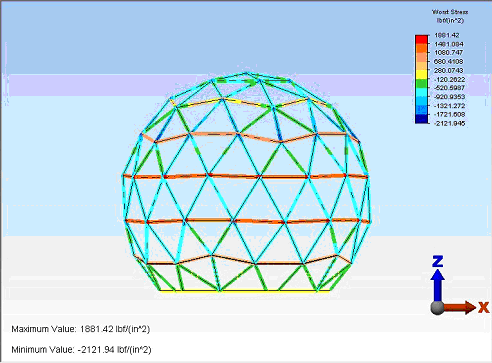Click the Worst Stress legend title
The width and height of the screenshot is (492, 363).
(x=450, y=12)
